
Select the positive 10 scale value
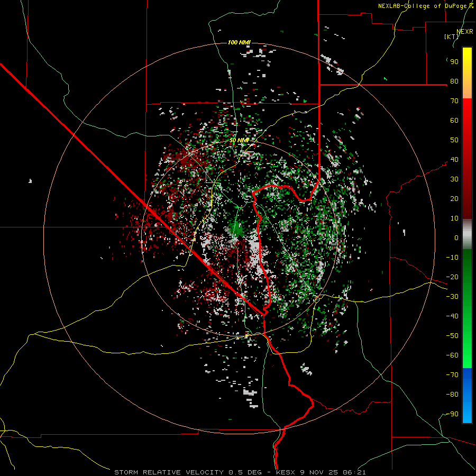tap(454, 218)
